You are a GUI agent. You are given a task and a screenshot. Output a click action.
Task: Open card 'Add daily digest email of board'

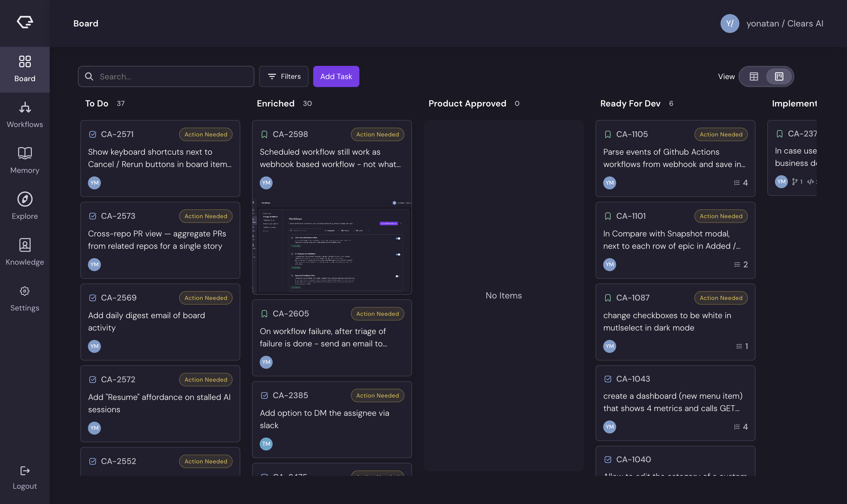[x=160, y=322]
